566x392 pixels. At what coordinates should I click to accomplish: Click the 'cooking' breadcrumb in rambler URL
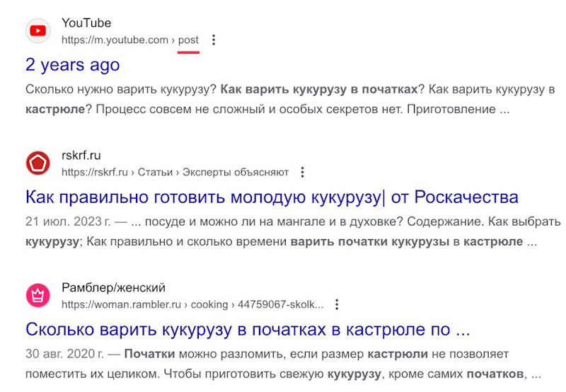[x=209, y=305]
